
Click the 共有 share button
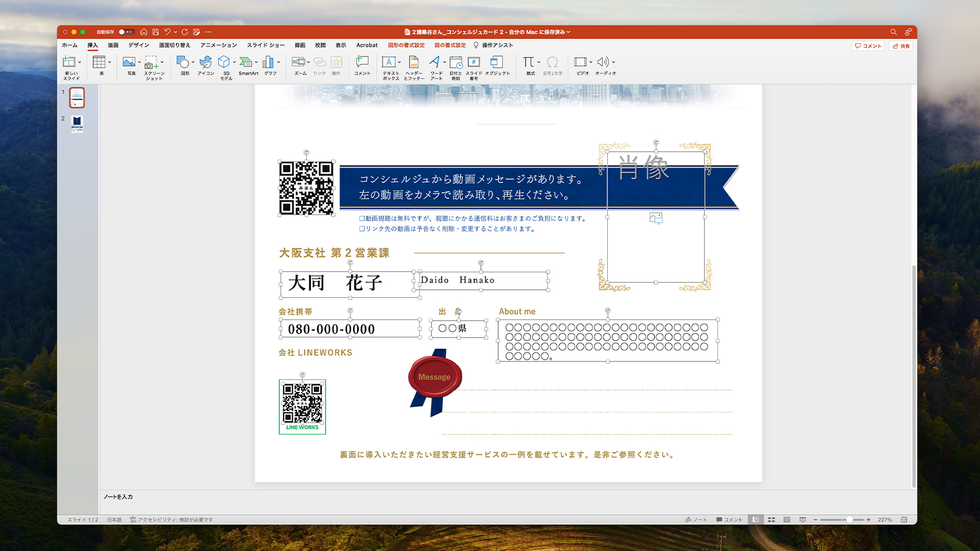click(901, 46)
